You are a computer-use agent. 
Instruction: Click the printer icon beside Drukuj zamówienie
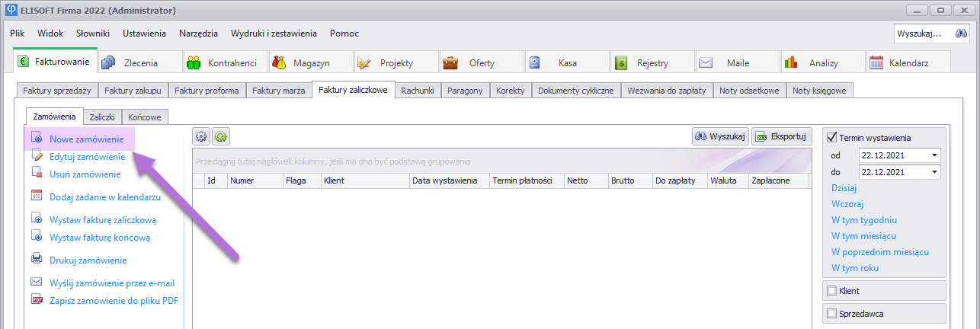(37, 260)
